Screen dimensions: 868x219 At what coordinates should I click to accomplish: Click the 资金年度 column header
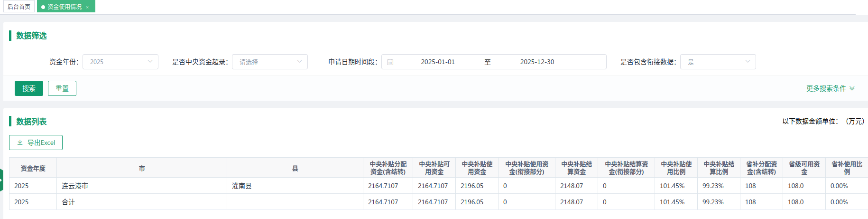[x=33, y=168]
